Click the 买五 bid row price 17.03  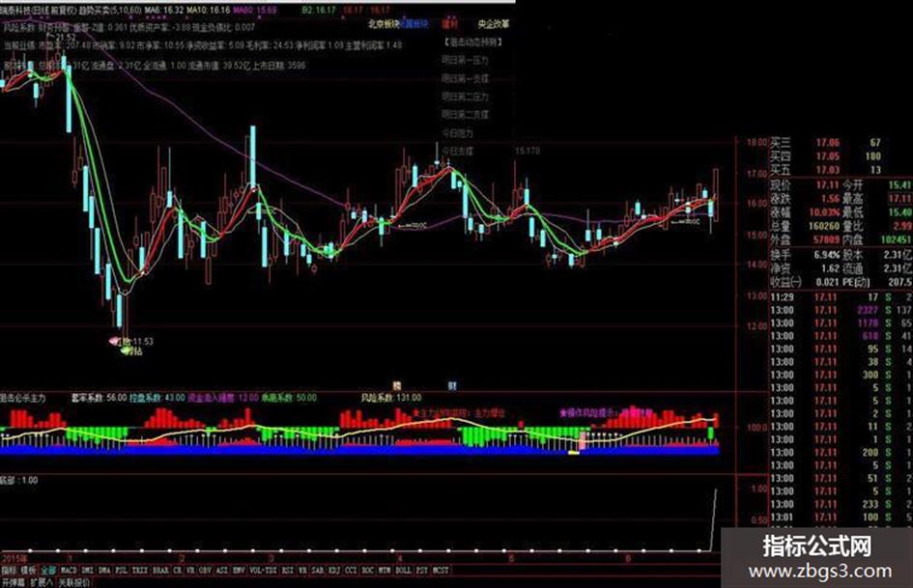(x=827, y=170)
